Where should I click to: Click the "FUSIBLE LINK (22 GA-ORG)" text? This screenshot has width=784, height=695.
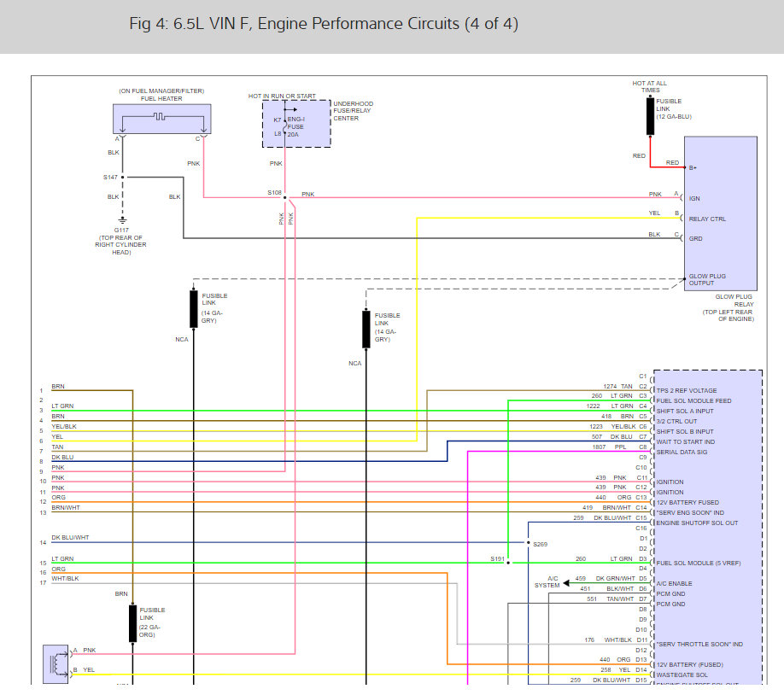152,622
